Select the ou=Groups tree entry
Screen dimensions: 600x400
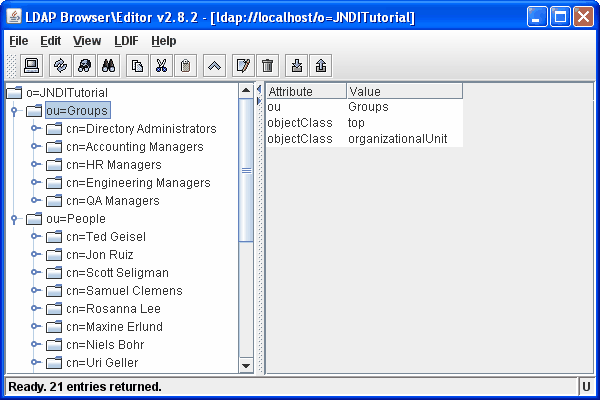pos(78,111)
